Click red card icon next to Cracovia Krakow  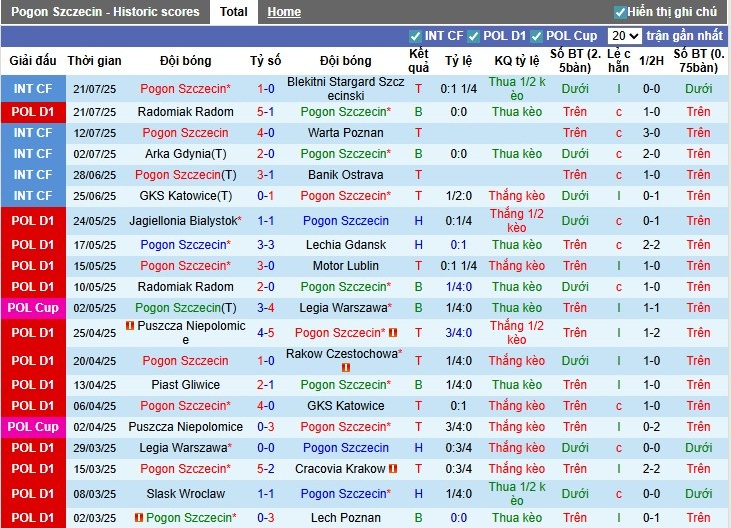pyautogui.click(x=393, y=468)
